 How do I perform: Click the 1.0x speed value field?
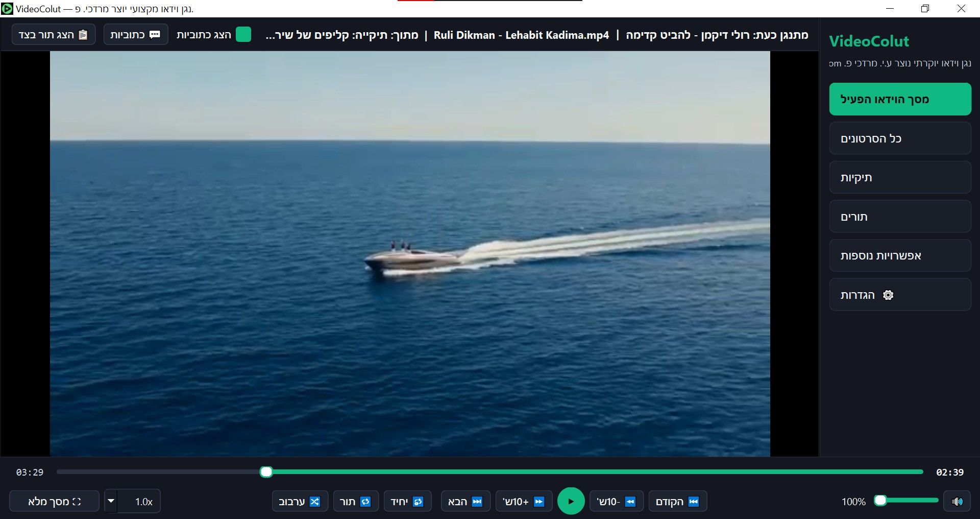tap(139, 501)
